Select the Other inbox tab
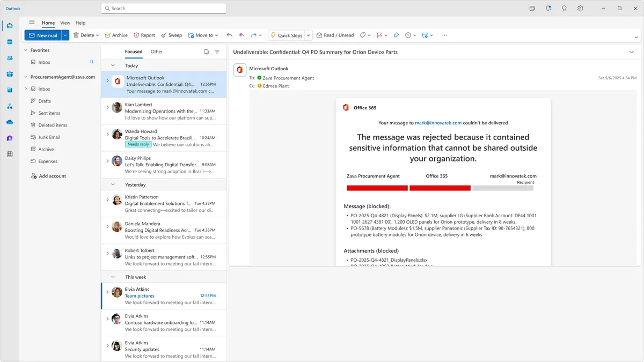Screen dimensions: 644x362 (157, 51)
